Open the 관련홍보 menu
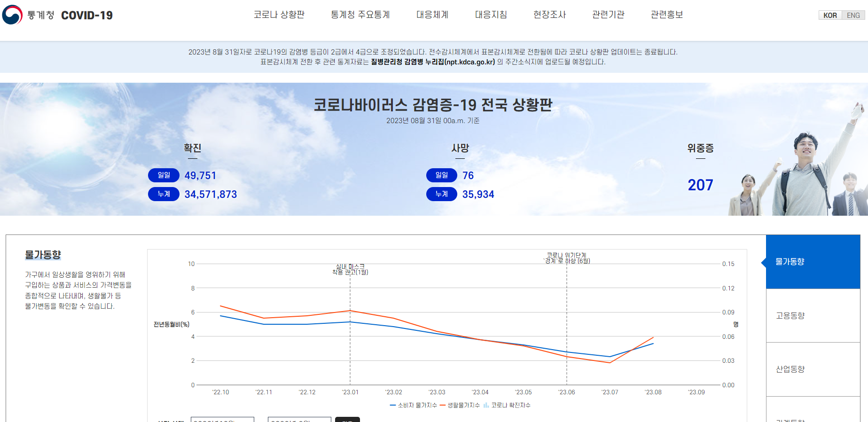The image size is (868, 422). (x=667, y=15)
